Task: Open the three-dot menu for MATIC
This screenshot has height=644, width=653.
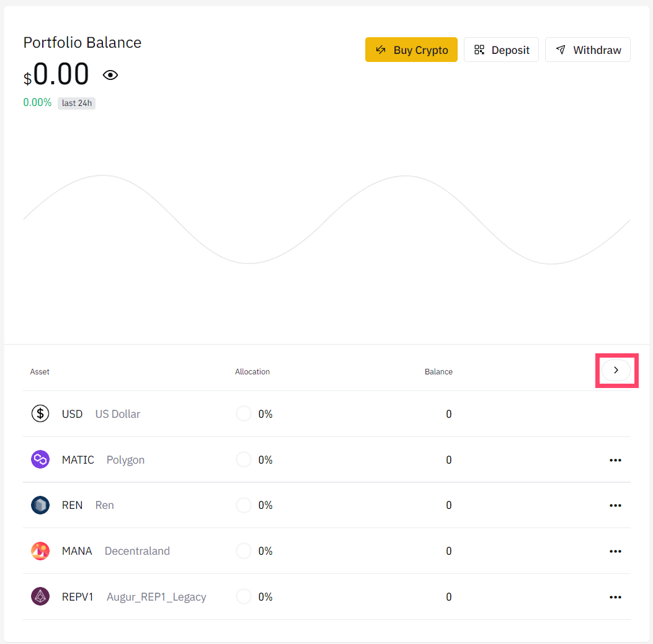Action: pos(615,460)
